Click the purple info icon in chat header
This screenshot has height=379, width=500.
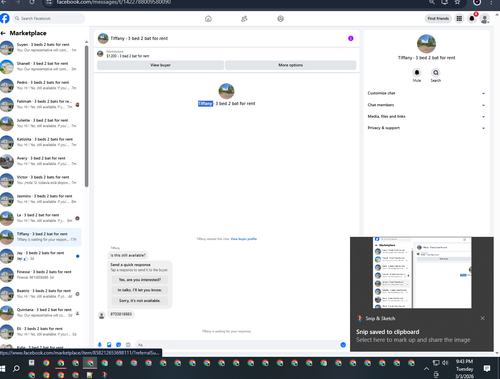351,38
